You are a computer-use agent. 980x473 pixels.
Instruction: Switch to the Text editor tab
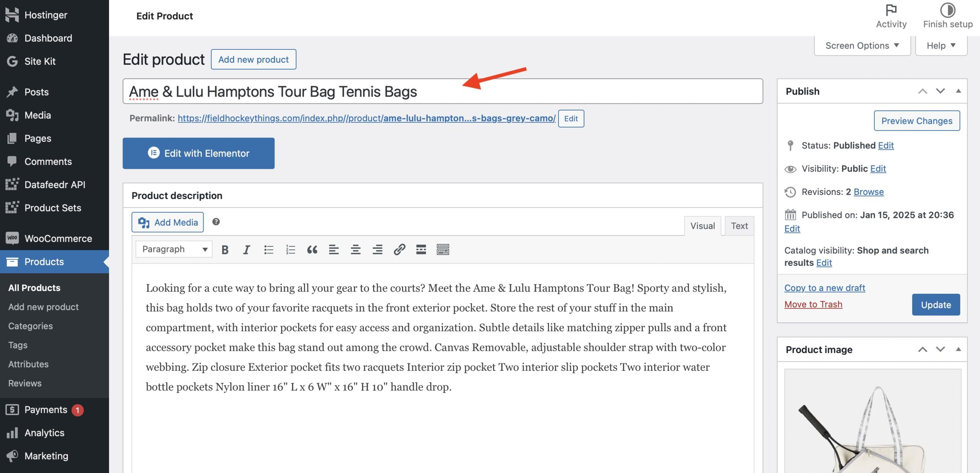tap(739, 226)
